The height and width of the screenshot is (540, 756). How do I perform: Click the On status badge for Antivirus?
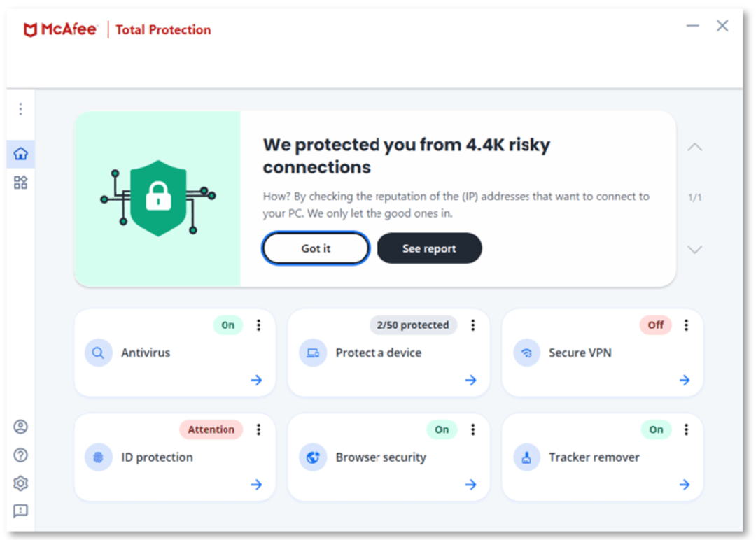[x=227, y=325]
